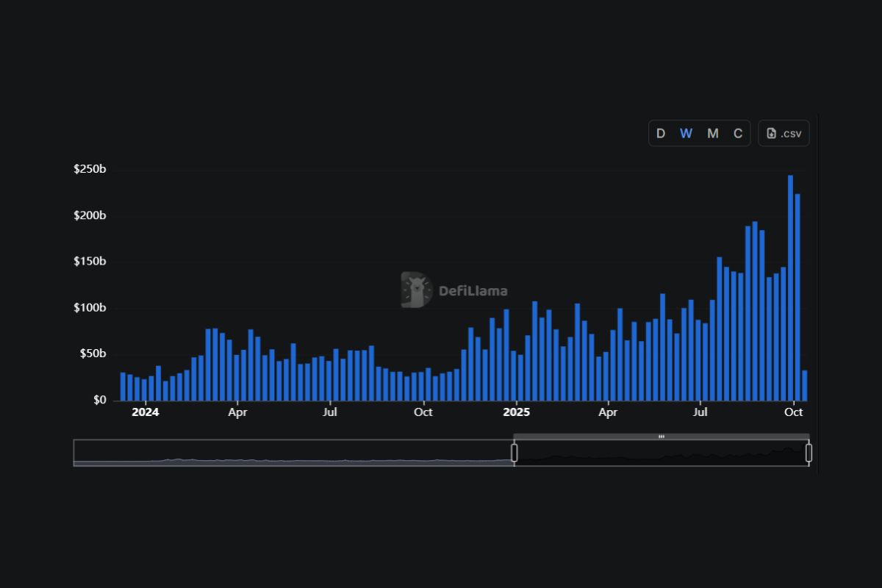Image resolution: width=882 pixels, height=588 pixels.
Task: Click the DefiLlama watermark text
Action: tap(473, 291)
